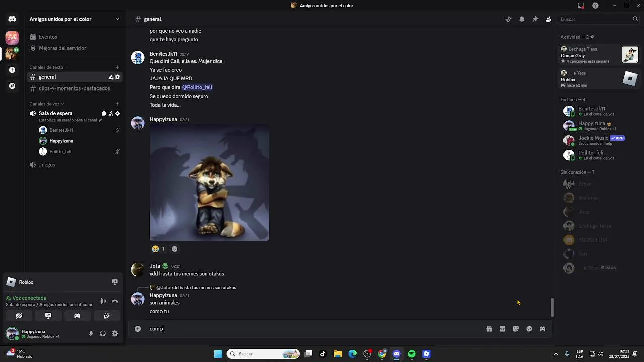
Task: Collapse the Canales de texto category
Action: 48,67
